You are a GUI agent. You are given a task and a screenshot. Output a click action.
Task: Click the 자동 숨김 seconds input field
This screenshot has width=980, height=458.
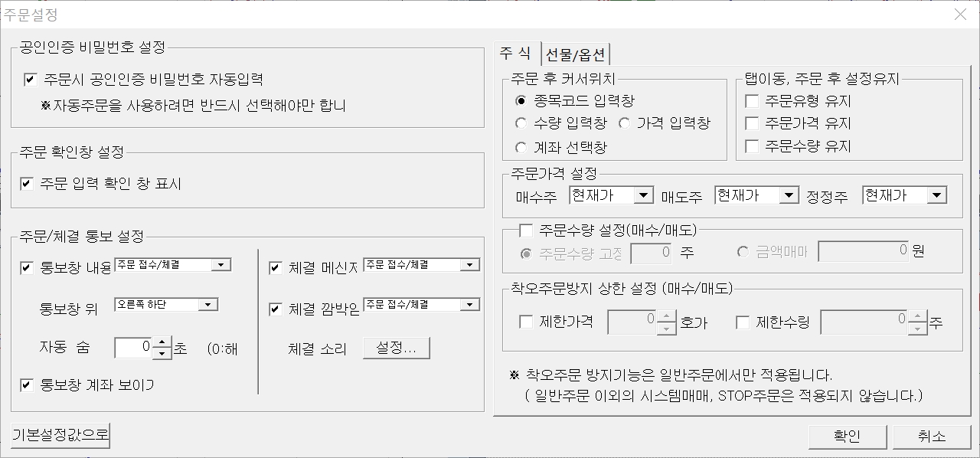(133, 348)
